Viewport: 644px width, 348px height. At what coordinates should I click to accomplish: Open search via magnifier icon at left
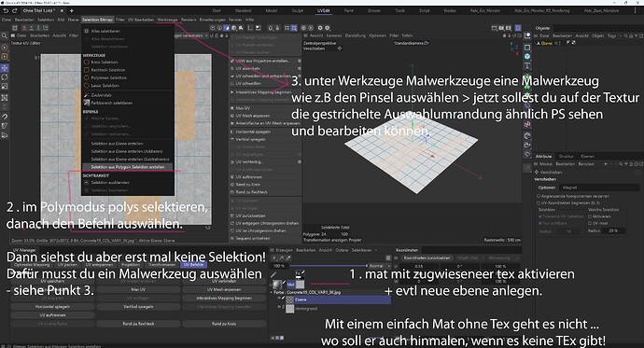point(5,36)
